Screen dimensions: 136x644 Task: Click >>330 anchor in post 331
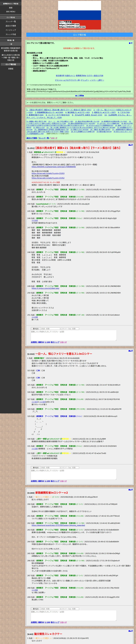point(35,449)
